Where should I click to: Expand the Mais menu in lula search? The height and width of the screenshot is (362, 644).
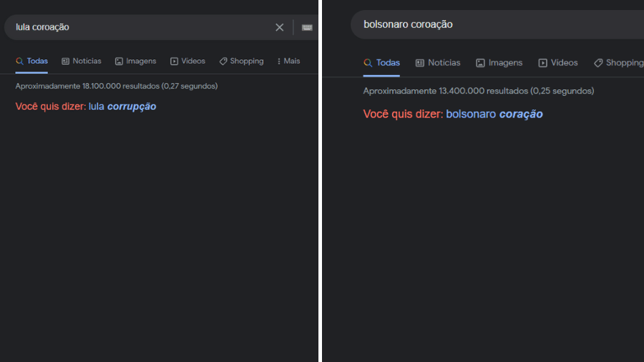coord(289,61)
